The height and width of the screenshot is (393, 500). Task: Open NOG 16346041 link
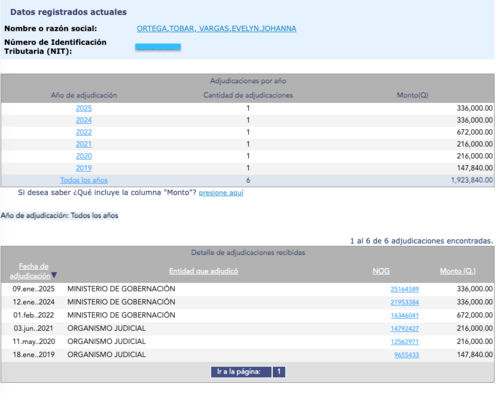(405, 315)
